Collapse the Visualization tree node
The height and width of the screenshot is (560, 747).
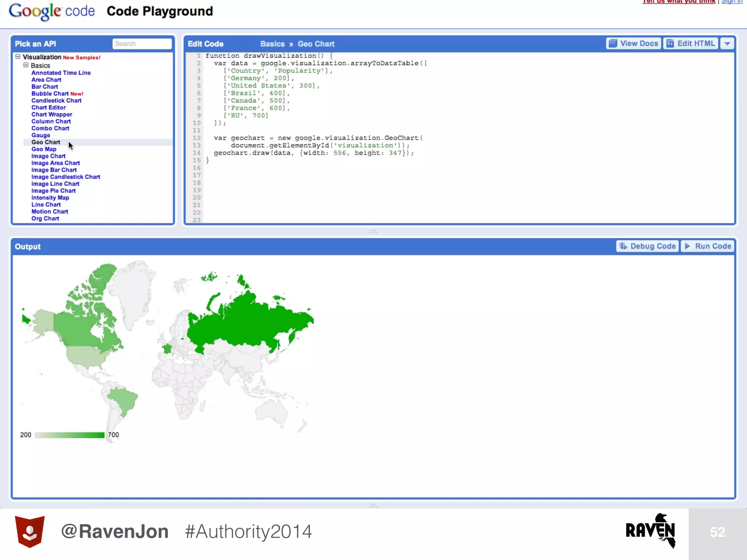tap(18, 57)
